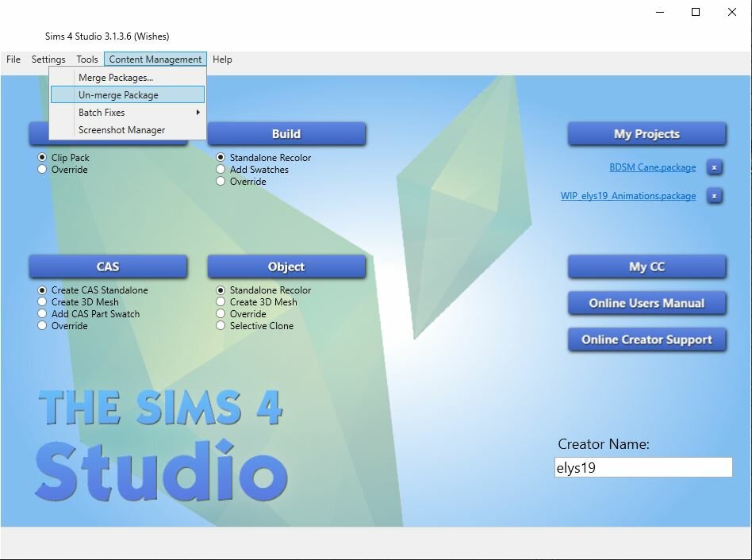752x560 pixels.
Task: Open WIP_elys19_Animations.package project link
Action: coord(628,196)
